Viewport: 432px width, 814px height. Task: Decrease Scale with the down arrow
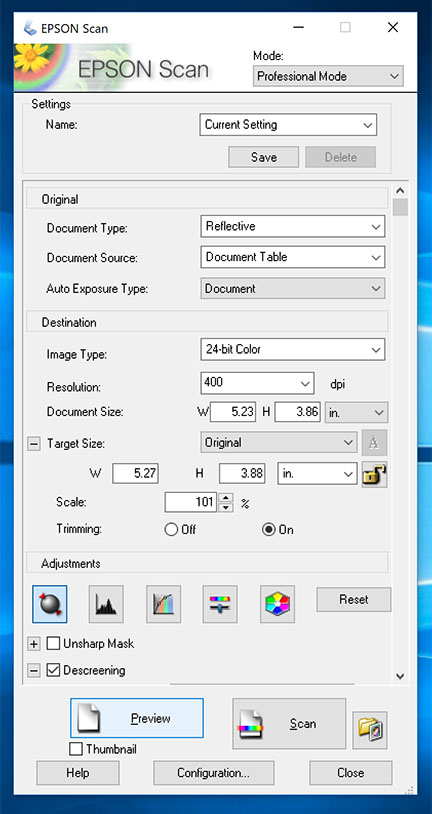pyautogui.click(x=225, y=507)
